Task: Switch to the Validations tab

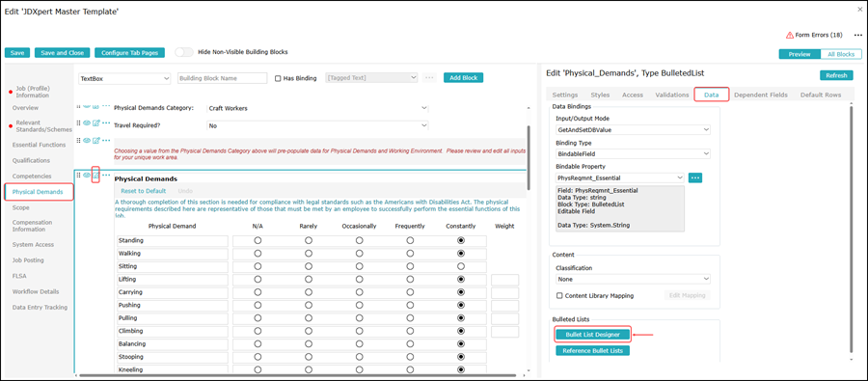Action: [672, 95]
